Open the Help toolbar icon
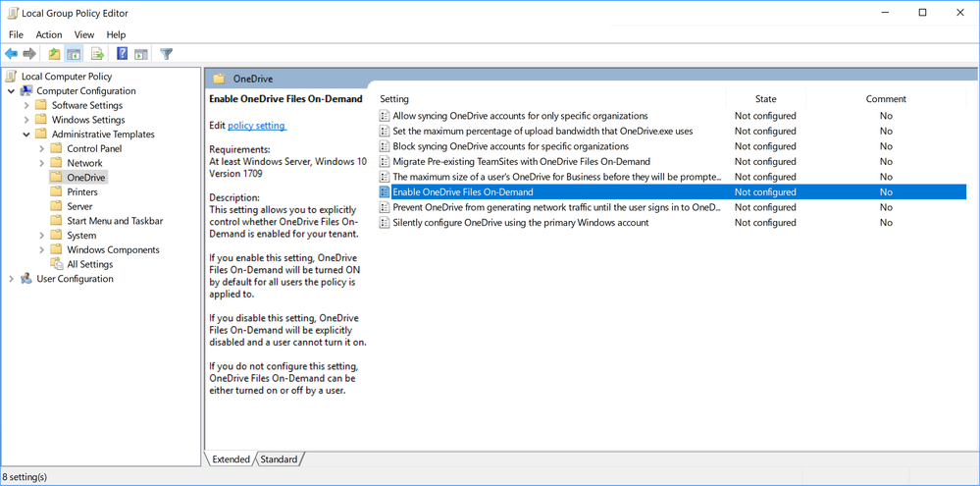The width and height of the screenshot is (980, 486). [123, 54]
